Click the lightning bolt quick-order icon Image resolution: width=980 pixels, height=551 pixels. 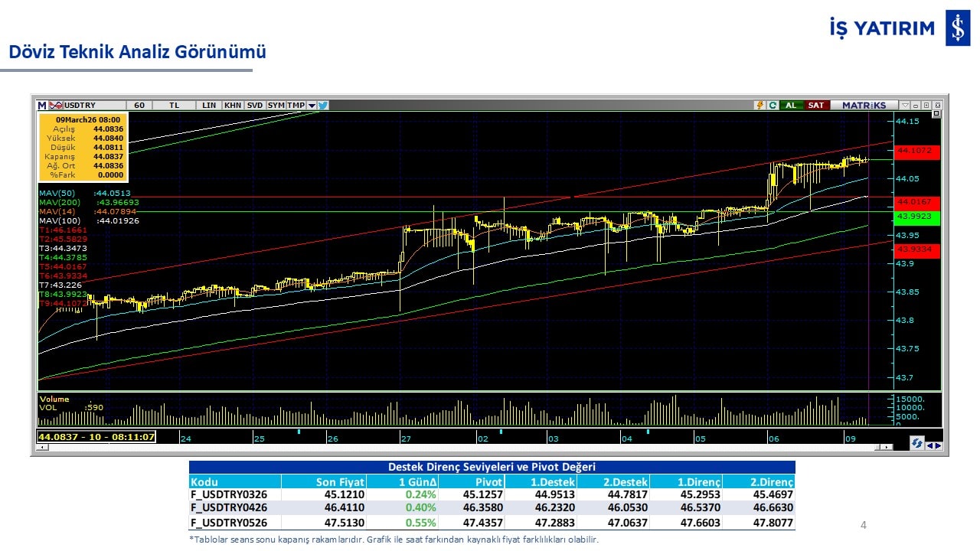[x=759, y=105]
